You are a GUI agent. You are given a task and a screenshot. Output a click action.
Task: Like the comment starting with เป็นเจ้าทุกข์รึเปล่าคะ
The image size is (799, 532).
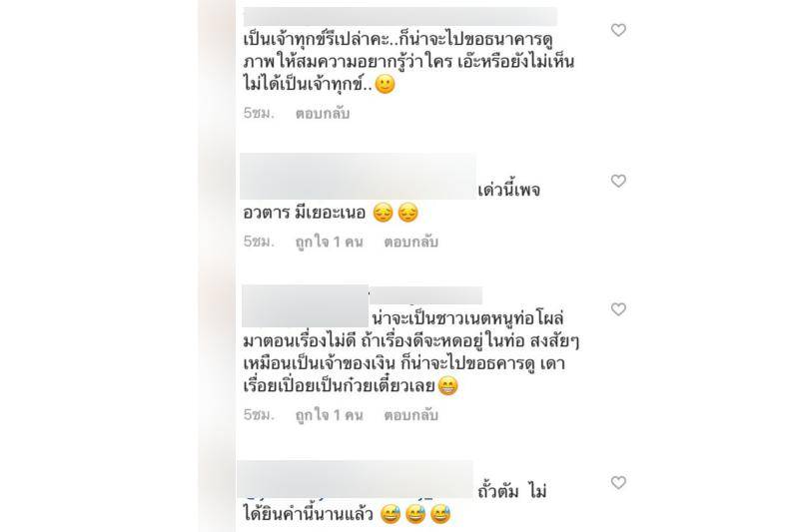click(618, 30)
